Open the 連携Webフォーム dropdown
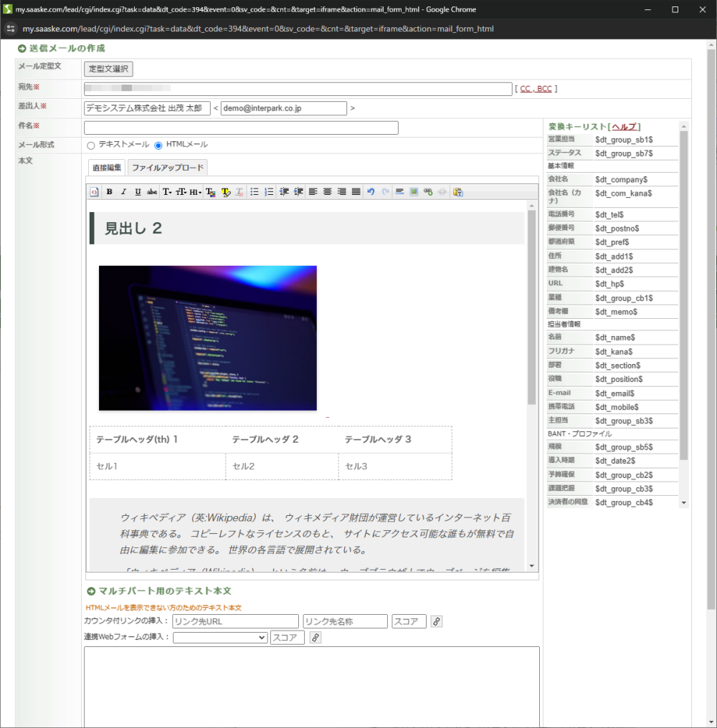Screen dimensions: 717x728 coord(220,637)
